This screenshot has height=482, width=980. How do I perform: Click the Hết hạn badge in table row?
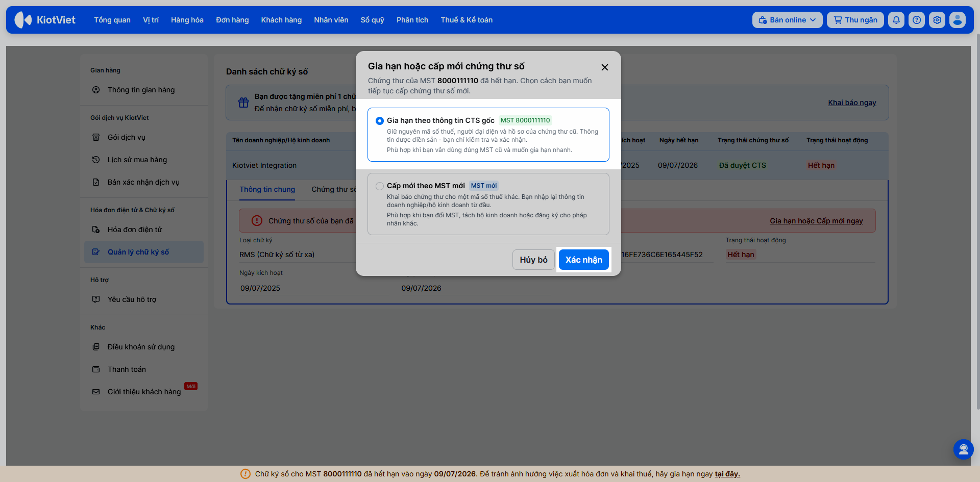click(x=821, y=165)
